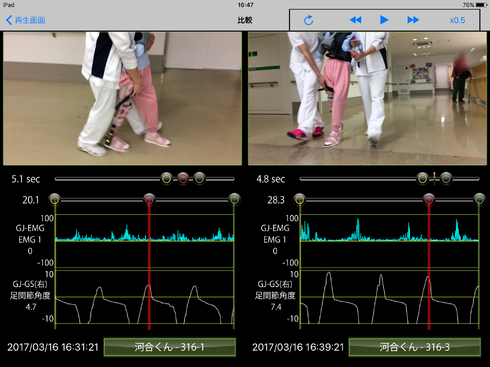Tap the 比較 screen title
Viewport: 490px width, 367px height.
[245, 20]
